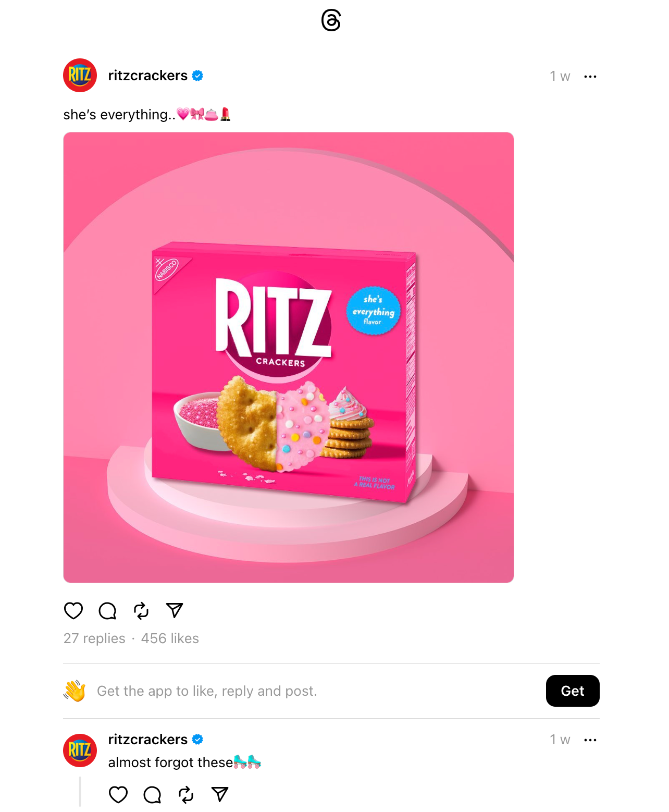This screenshot has height=812, width=669.
Task: Share the main post via send icon
Action: click(175, 610)
